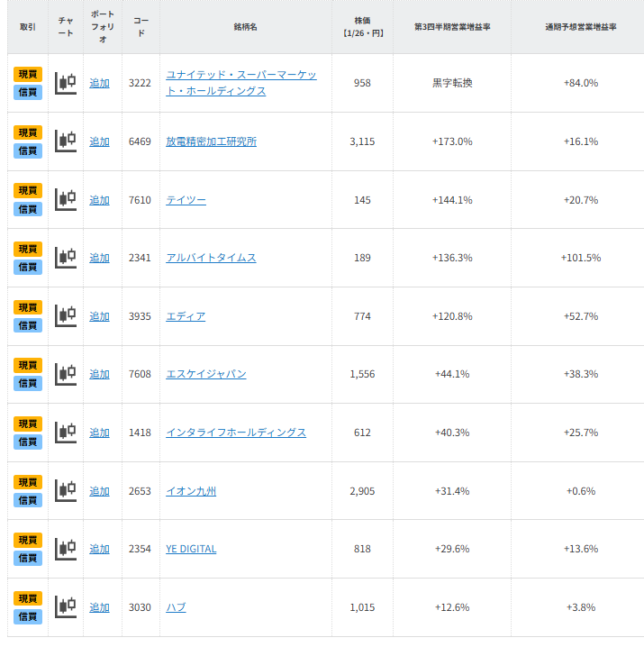Image resolution: width=644 pixels, height=647 pixels.
Task: Open ユナイテッド・スーパーマーケット・ホールディングス stock page
Action: (240, 75)
